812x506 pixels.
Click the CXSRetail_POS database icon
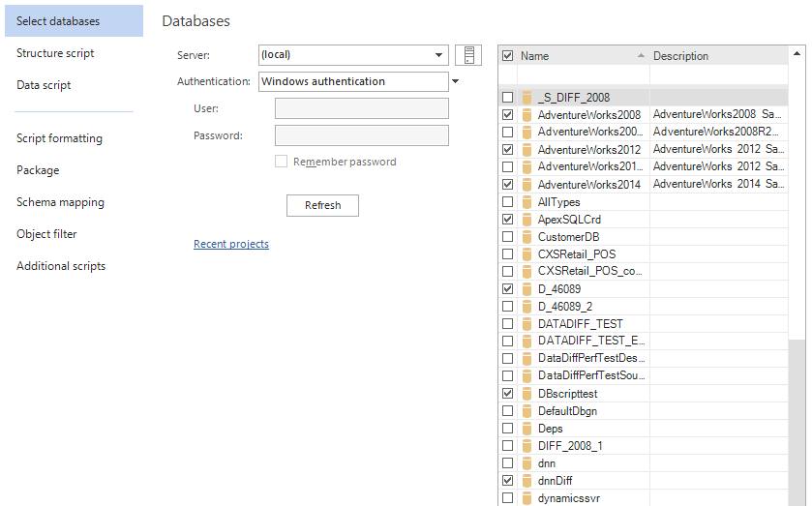pyautogui.click(x=526, y=254)
